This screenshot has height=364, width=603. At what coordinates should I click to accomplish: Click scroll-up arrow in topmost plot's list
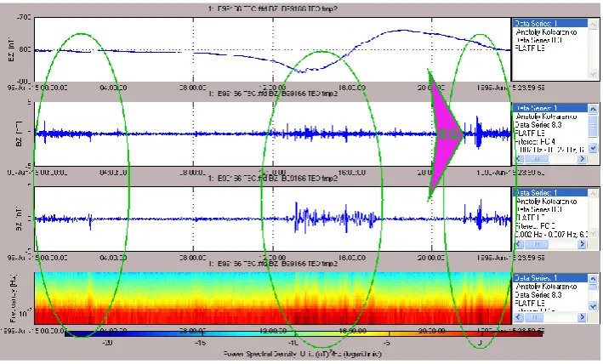point(593,25)
